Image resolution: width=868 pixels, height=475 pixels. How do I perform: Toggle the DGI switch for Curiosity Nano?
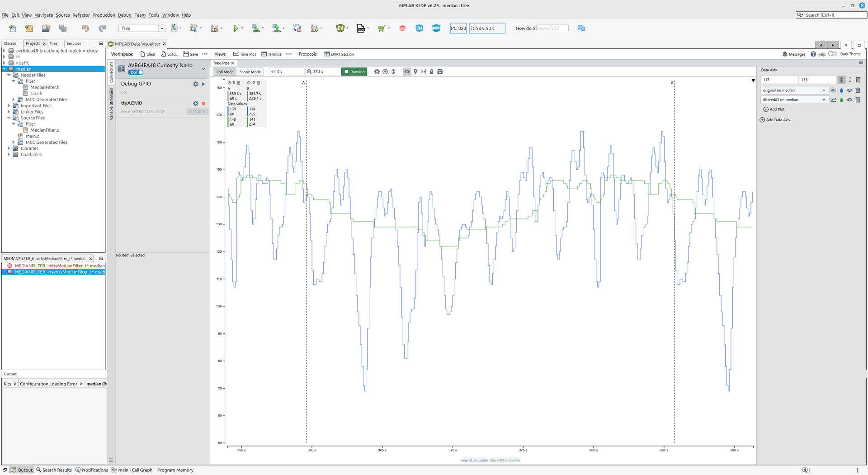136,72
